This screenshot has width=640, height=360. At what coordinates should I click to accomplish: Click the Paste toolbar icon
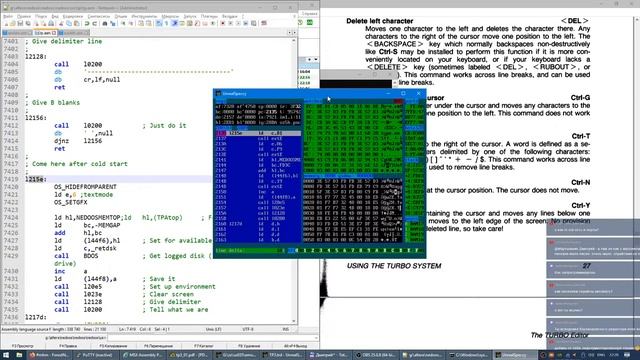click(76, 23)
